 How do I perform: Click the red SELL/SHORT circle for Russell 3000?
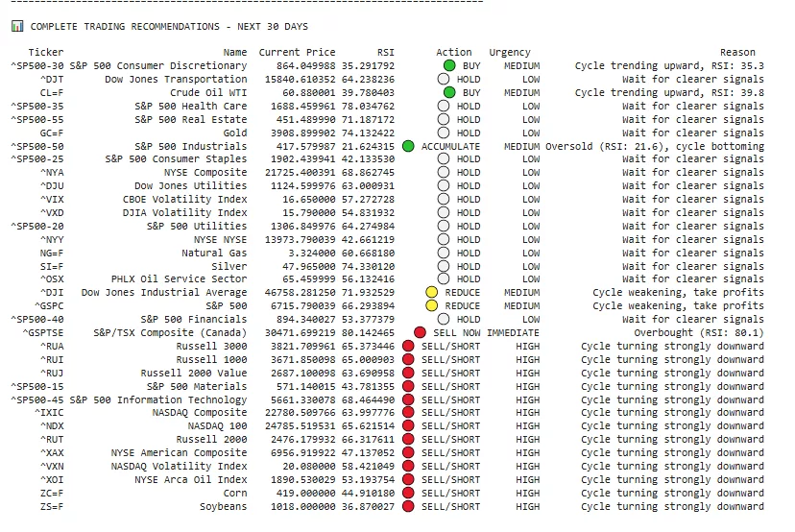point(408,346)
